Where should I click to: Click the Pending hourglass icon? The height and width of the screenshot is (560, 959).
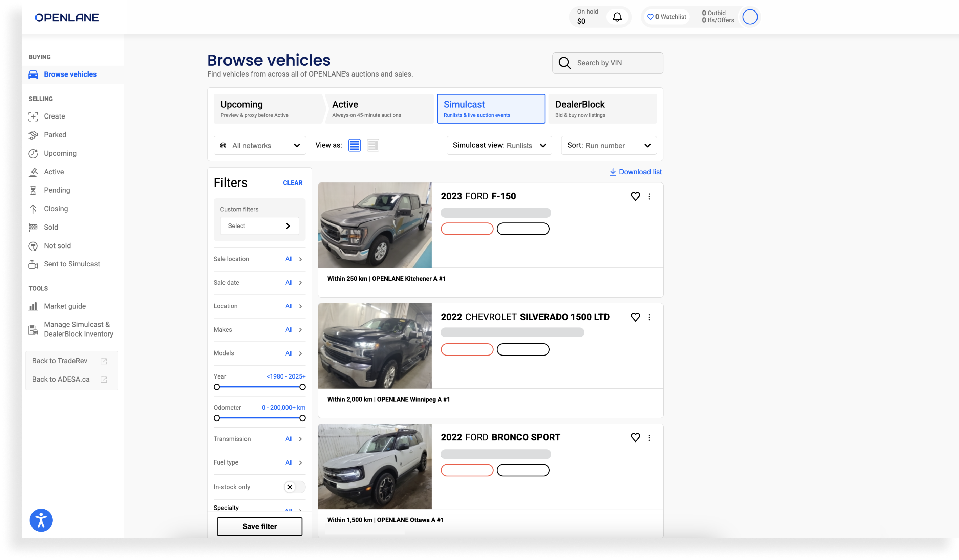pos(33,190)
